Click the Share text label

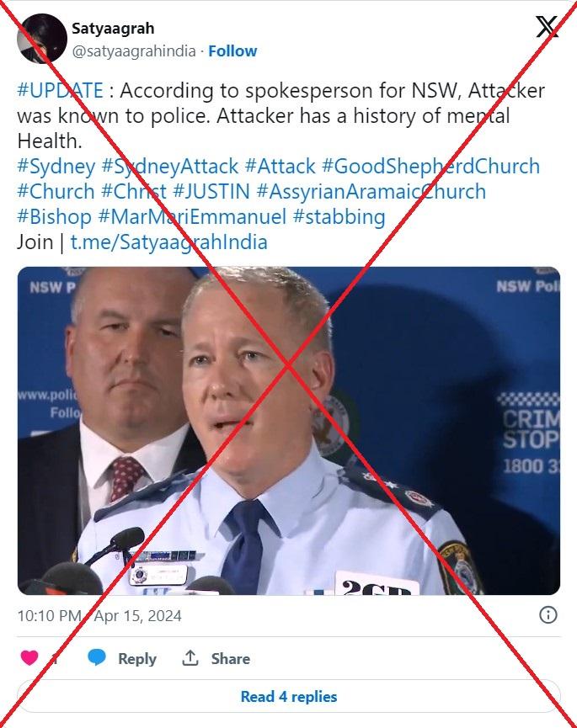coord(231,658)
